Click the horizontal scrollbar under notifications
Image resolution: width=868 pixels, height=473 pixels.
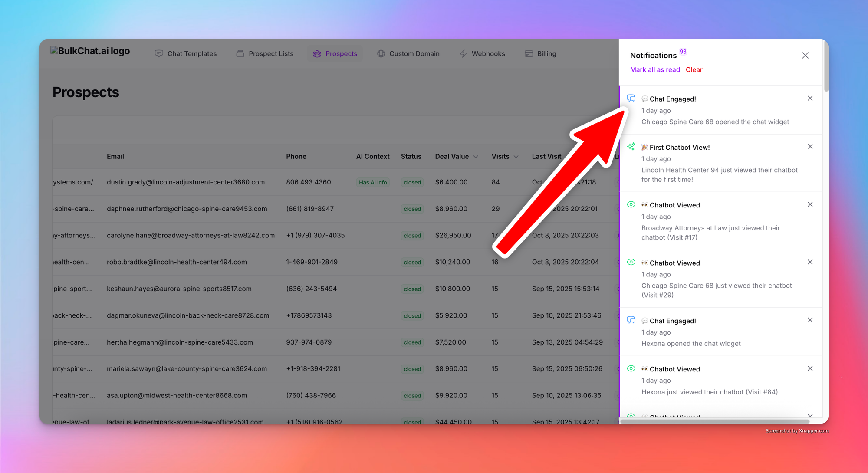pos(714,421)
